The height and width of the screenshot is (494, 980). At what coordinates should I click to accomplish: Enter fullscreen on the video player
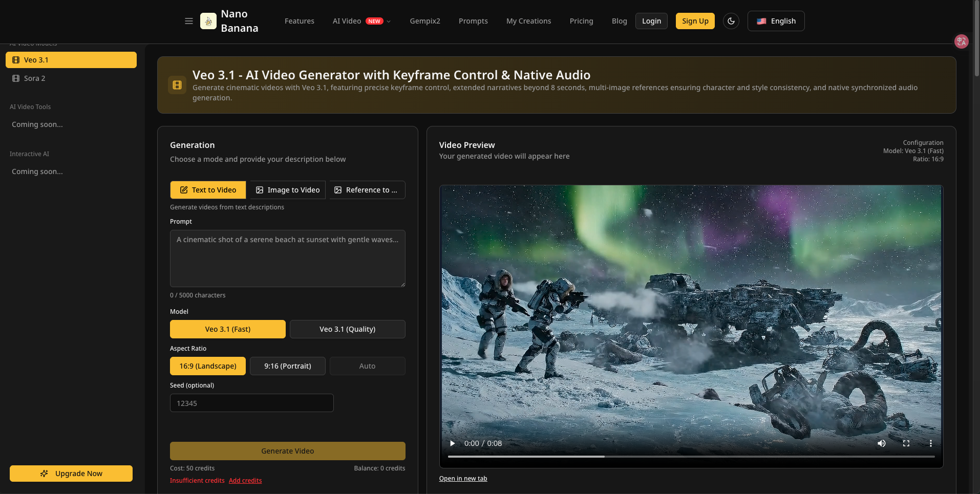click(x=906, y=443)
